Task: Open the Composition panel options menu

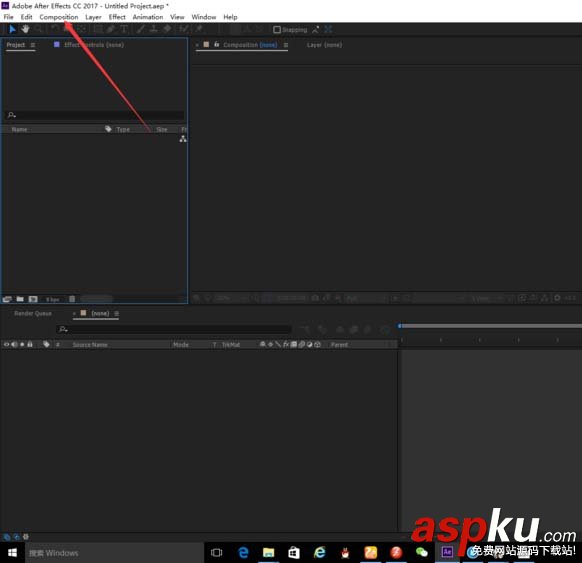Action: coord(286,45)
